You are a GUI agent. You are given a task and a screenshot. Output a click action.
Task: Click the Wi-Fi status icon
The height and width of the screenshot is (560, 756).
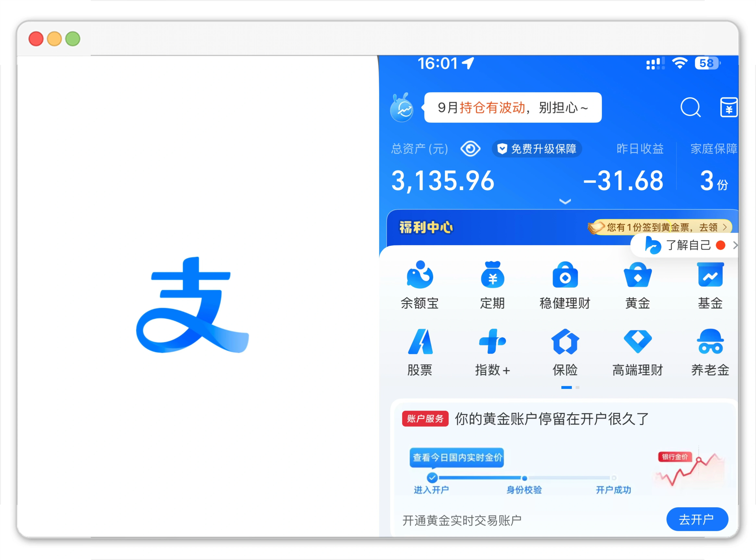(680, 63)
